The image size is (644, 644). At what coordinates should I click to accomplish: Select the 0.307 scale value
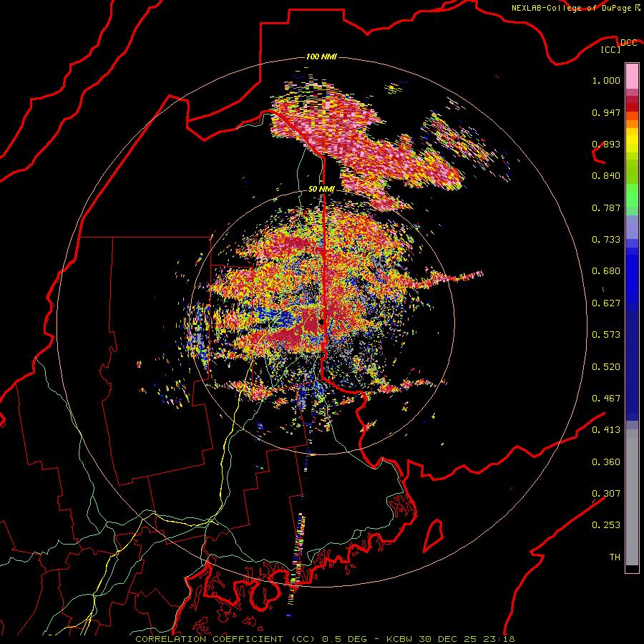tap(606, 493)
